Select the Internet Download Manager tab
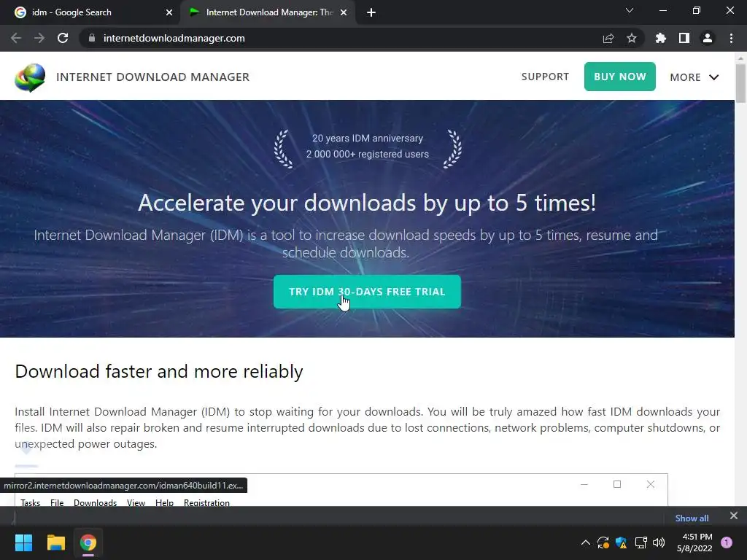Image resolution: width=747 pixels, height=560 pixels. pyautogui.click(x=269, y=12)
